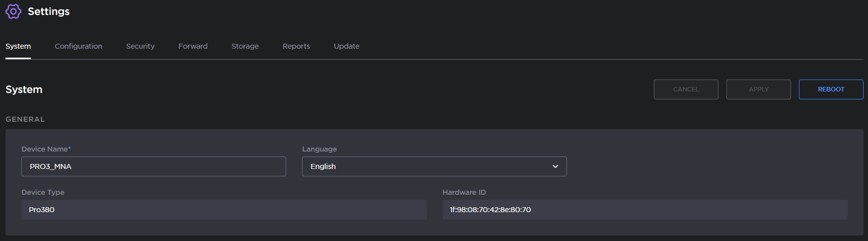Select the Forward tab
Screen dimensions: 868x241
click(x=193, y=46)
